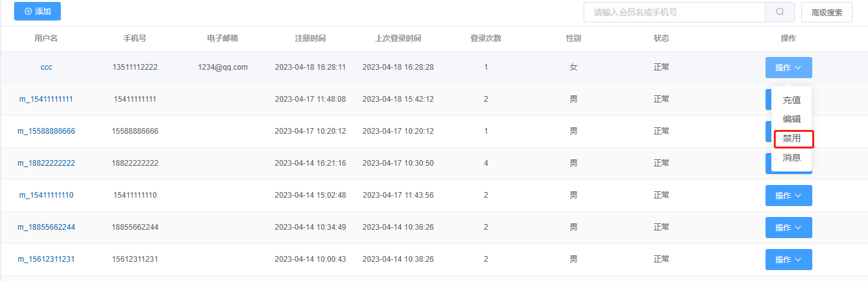Collapse the 操作 dropdown for user ccc
Image resolution: width=868 pixels, height=281 pixels.
click(789, 67)
